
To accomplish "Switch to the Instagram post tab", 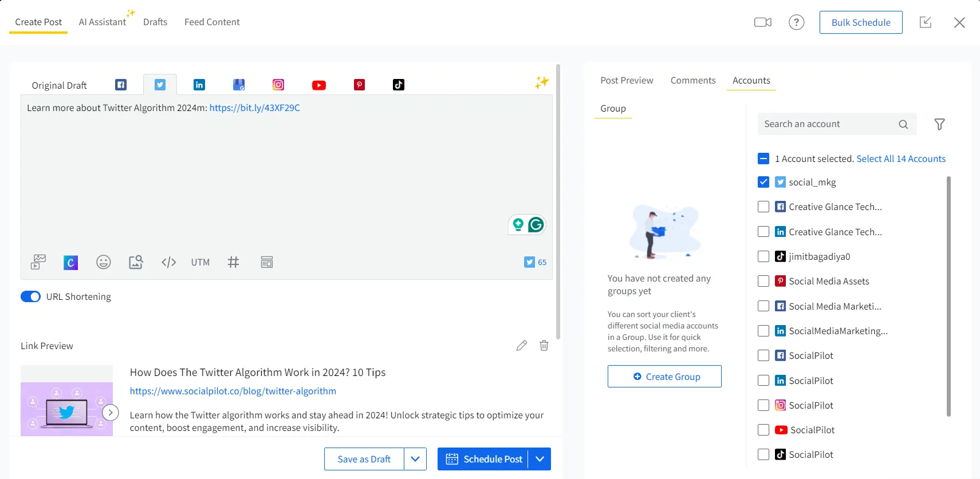I will click(x=278, y=85).
